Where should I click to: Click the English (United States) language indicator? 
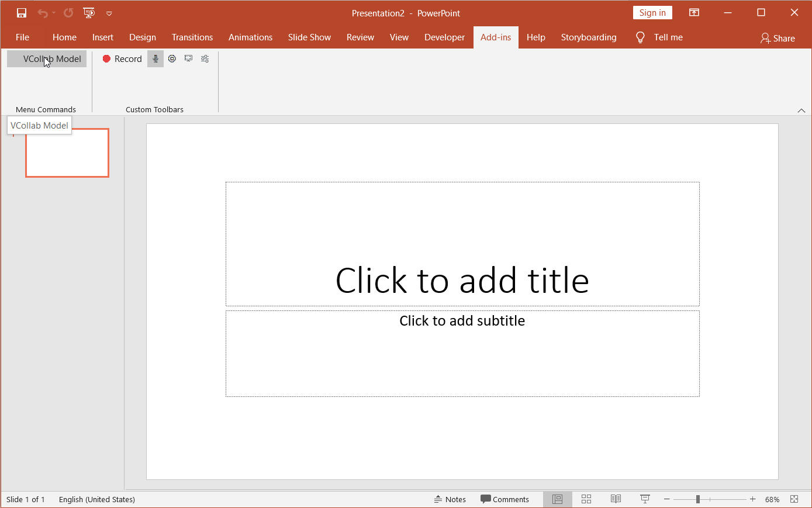tap(97, 499)
